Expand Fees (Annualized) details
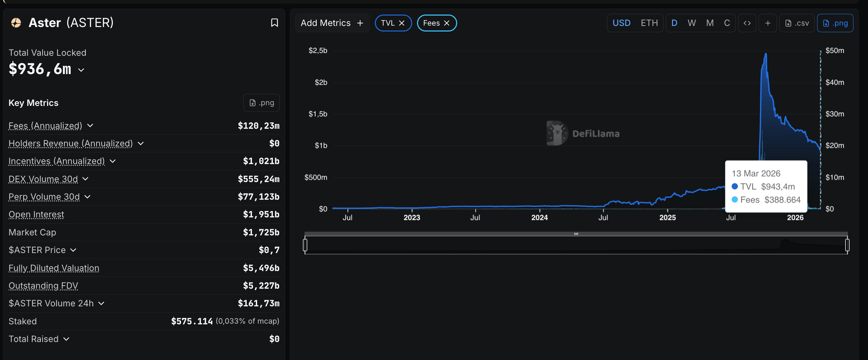This screenshot has width=868, height=360. click(x=90, y=126)
